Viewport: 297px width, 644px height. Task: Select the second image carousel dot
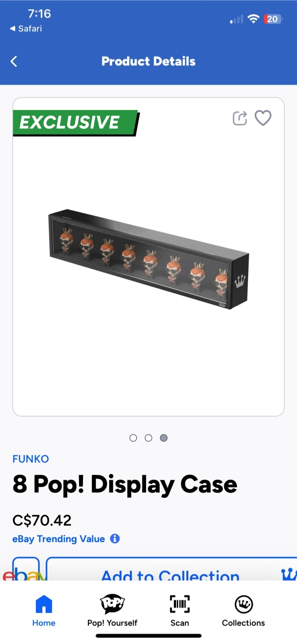[x=148, y=438]
